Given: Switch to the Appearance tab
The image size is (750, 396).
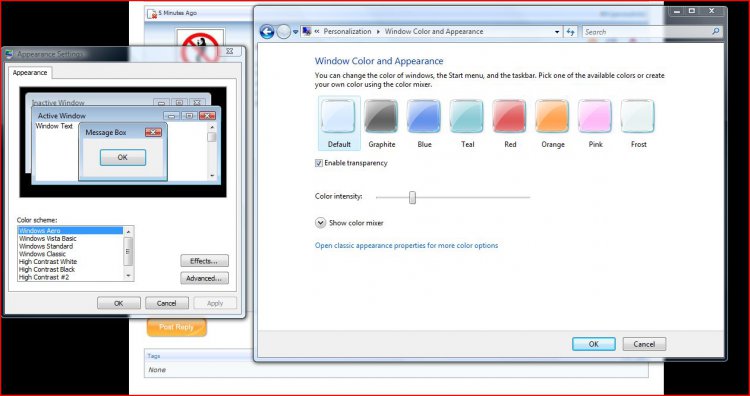Looking at the screenshot, I should tap(30, 73).
